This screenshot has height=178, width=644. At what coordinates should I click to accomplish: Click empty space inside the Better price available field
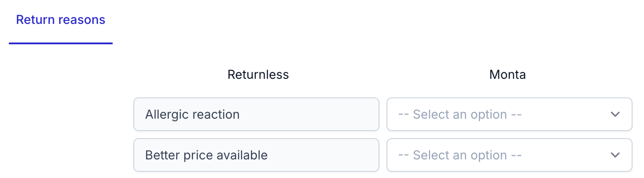(x=327, y=155)
